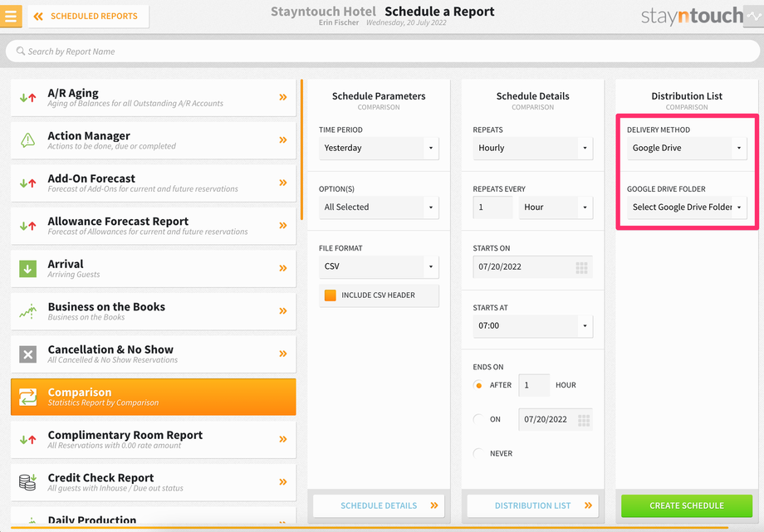Click the Distribution List next button
Viewport: 764px width, 532px height.
pyautogui.click(x=532, y=505)
